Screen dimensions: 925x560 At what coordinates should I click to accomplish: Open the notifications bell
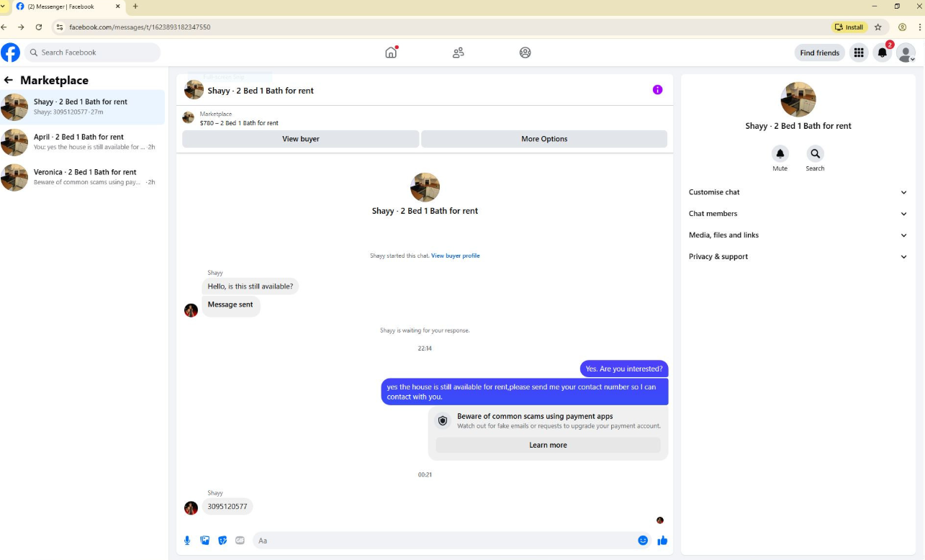[883, 53]
